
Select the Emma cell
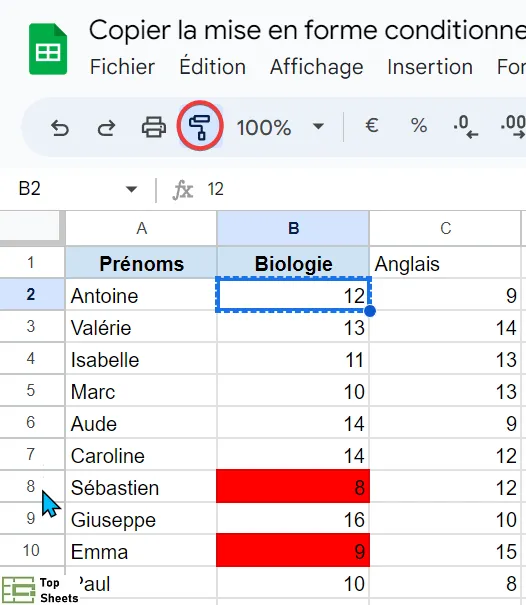coord(141,551)
